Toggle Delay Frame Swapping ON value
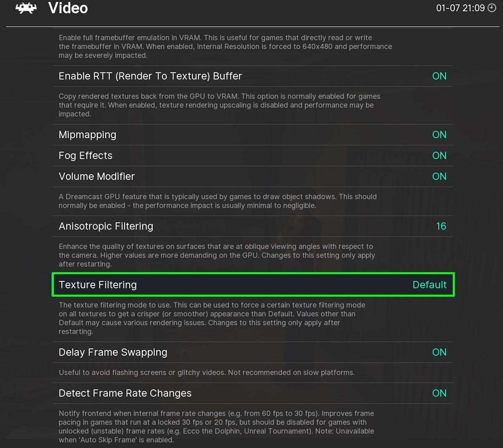Screen dimensions: 503x448 coord(439,352)
